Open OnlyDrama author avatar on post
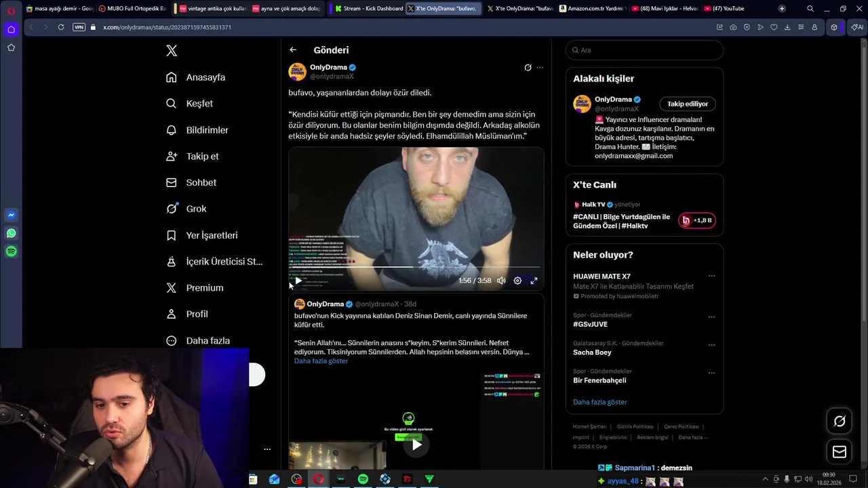This screenshot has height=488, width=868. [x=297, y=72]
